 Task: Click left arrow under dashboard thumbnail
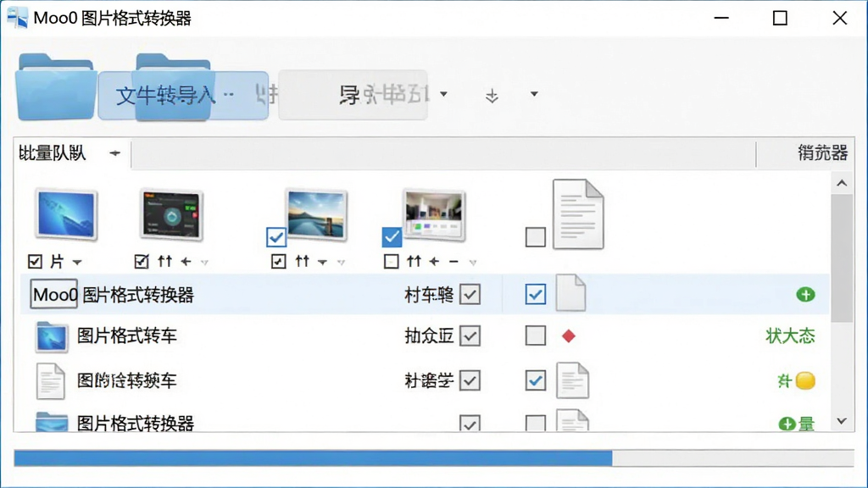click(186, 262)
